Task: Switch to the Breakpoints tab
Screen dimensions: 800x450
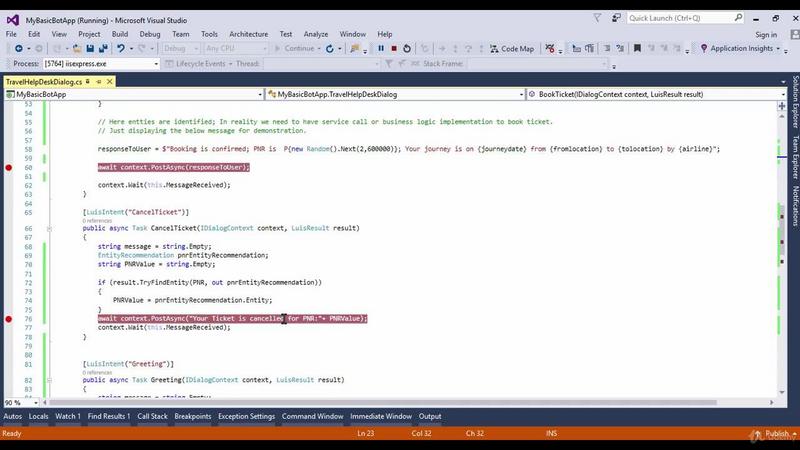Action: (192, 416)
